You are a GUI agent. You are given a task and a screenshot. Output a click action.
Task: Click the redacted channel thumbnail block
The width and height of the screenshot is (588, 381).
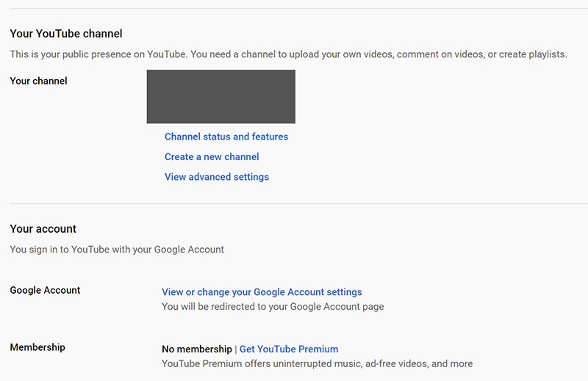tap(221, 96)
